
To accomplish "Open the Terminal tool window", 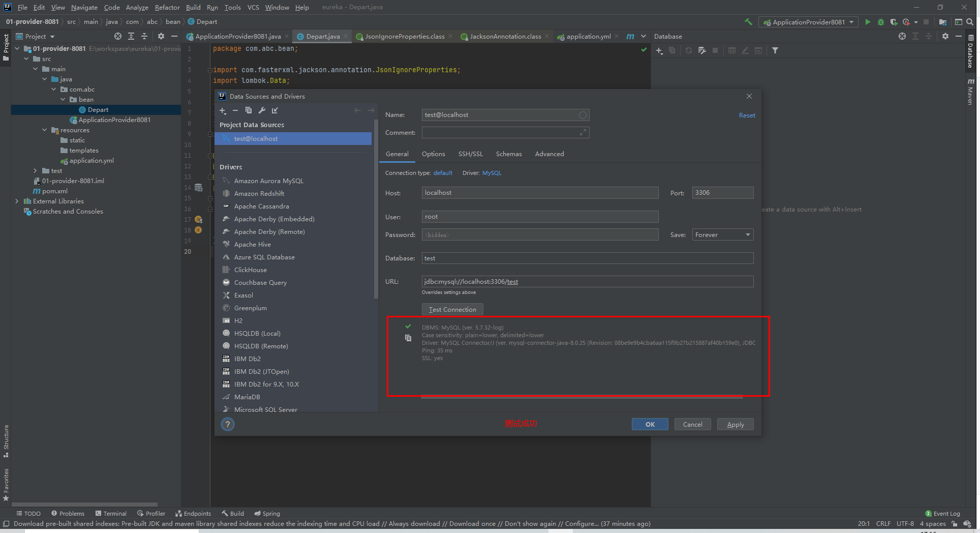I will [111, 513].
